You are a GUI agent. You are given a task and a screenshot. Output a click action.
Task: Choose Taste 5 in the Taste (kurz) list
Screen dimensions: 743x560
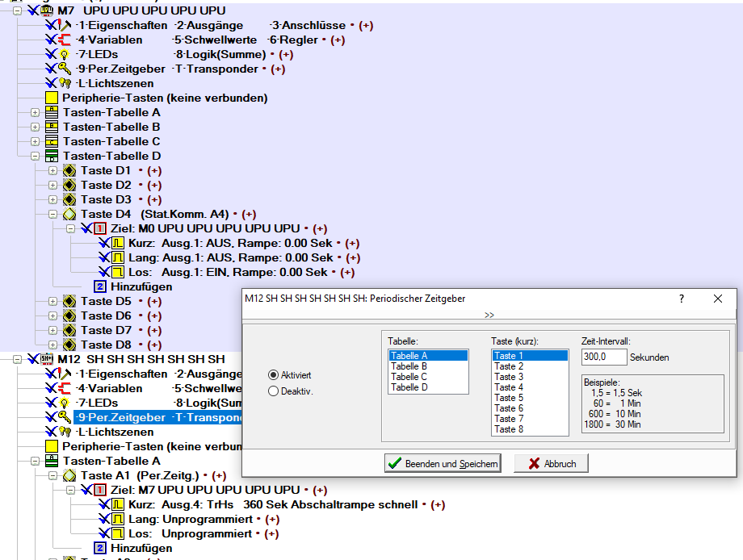(509, 398)
